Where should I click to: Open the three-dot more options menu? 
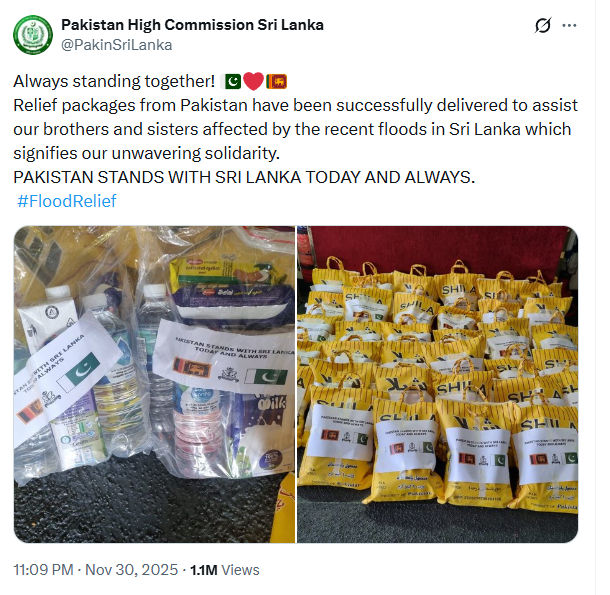[x=569, y=26]
